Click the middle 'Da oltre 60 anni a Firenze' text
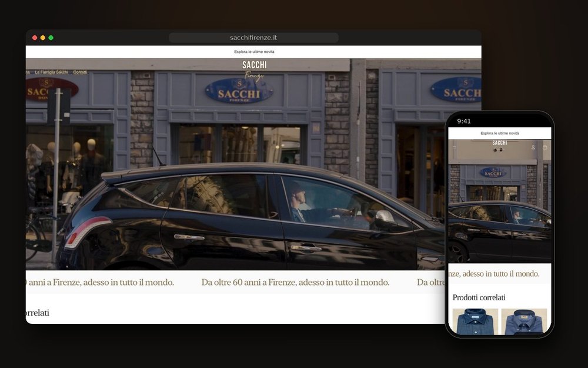Viewport: 588px width, 368px height. tap(295, 282)
